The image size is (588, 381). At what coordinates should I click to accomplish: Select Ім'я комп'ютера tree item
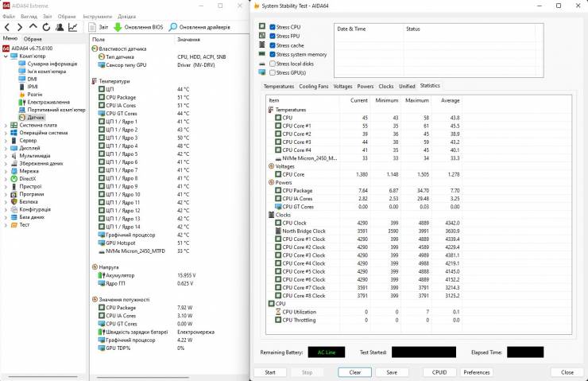click(x=42, y=72)
